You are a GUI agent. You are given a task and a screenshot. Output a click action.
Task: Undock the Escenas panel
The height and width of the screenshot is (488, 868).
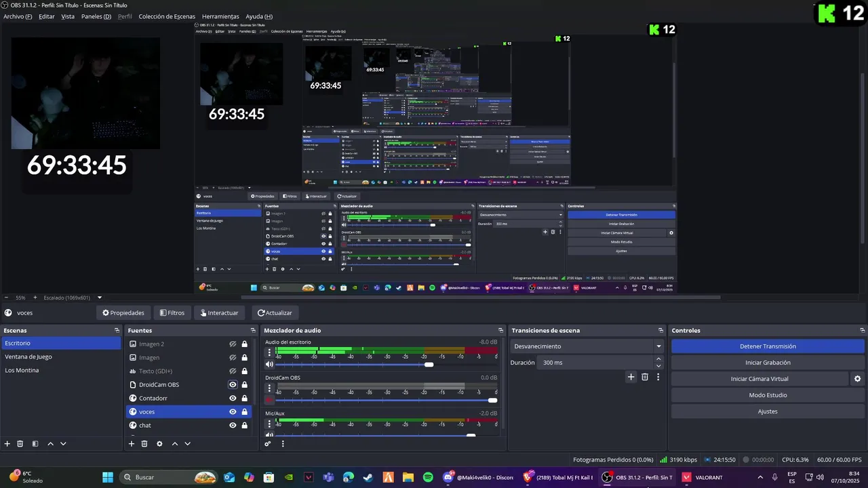117,331
